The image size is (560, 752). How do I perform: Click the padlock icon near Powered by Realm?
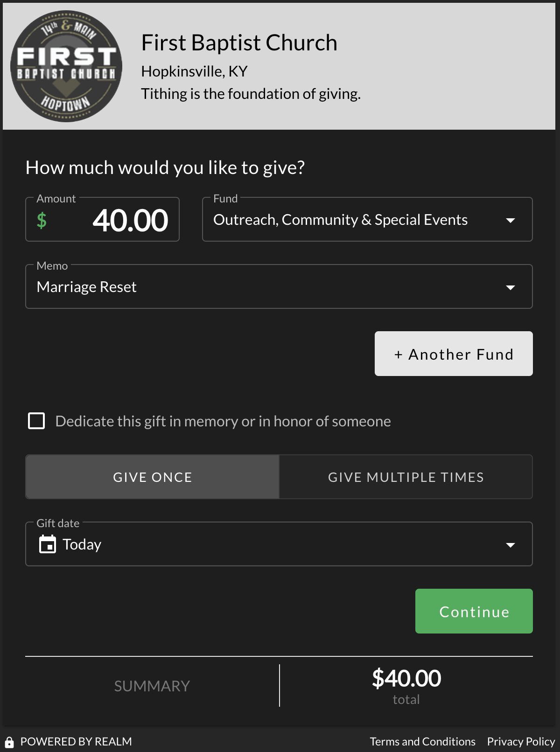(x=9, y=742)
